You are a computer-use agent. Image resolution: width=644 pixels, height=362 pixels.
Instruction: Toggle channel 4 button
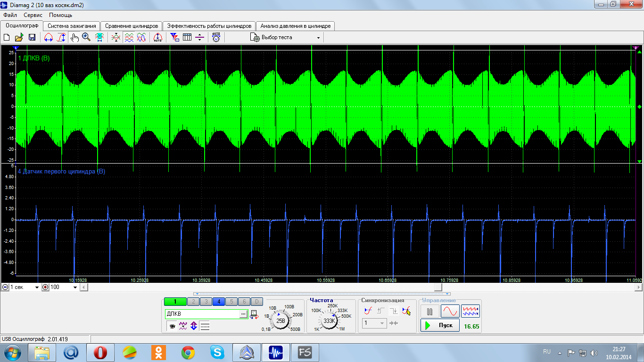[x=219, y=302]
